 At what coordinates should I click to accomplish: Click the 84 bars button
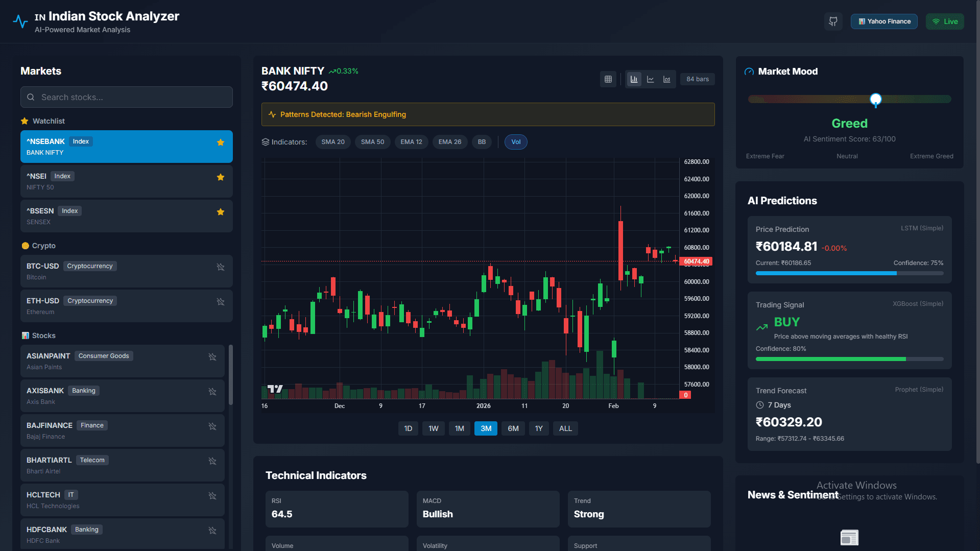[x=697, y=79]
